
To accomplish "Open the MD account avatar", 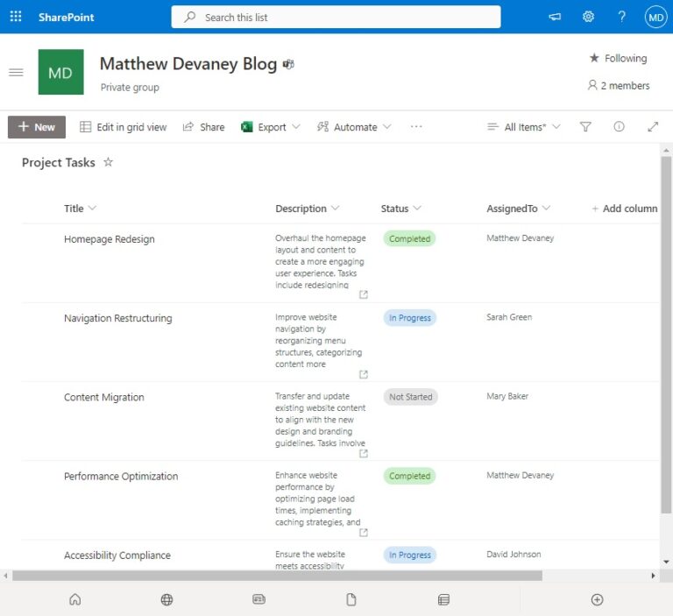I will [x=655, y=18].
